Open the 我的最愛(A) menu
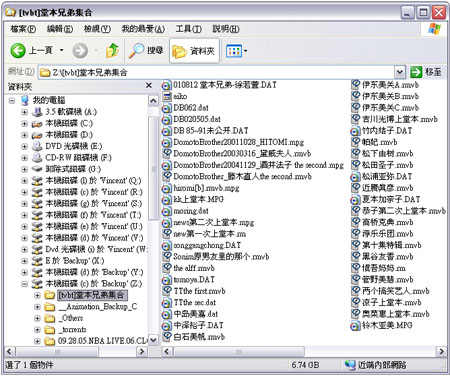Screen dimensions: 450x376 coord(143,29)
